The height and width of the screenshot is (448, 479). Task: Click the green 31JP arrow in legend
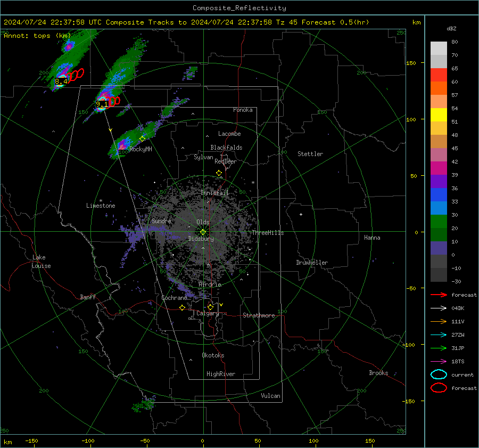click(439, 348)
